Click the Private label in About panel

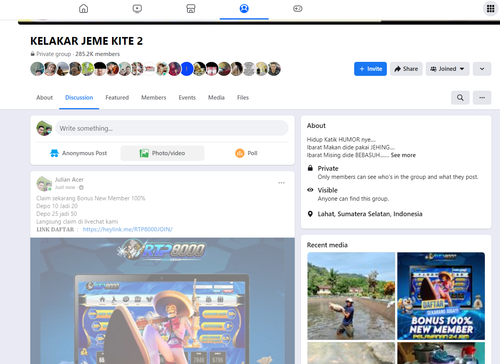click(x=328, y=168)
